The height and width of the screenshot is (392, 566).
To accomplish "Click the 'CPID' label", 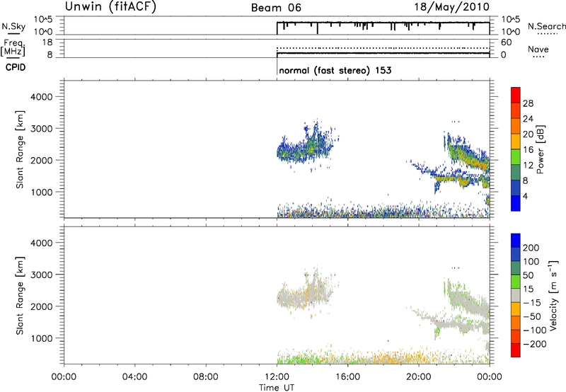I will [x=16, y=67].
